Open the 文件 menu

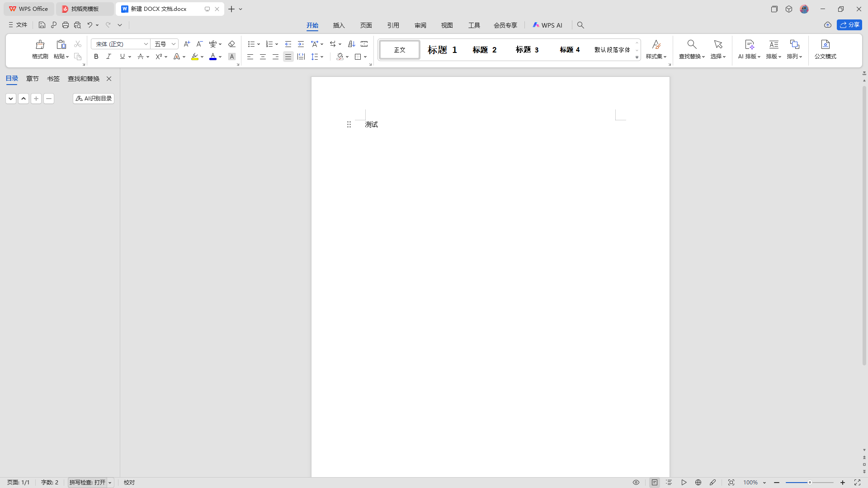coord(18,25)
